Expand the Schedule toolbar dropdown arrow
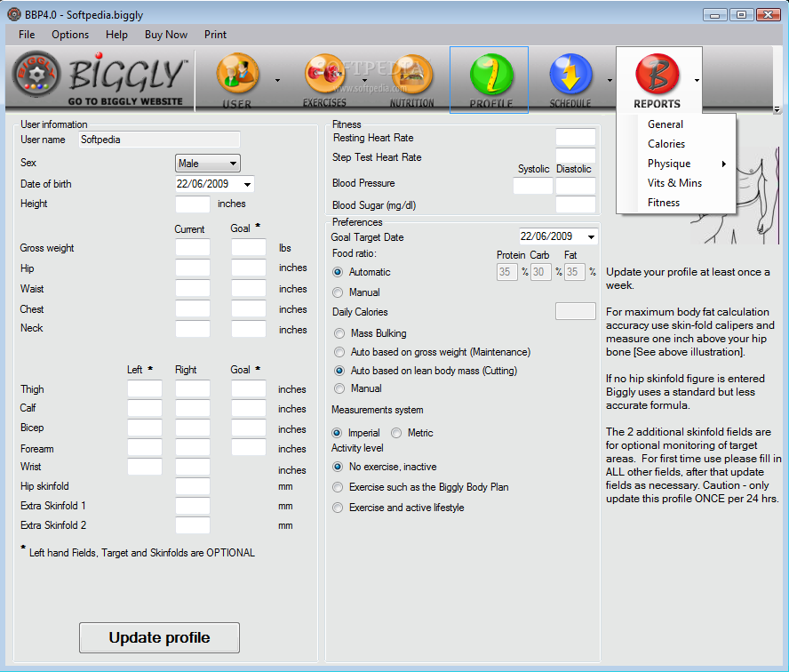Image resolution: width=789 pixels, height=672 pixels. click(x=610, y=81)
